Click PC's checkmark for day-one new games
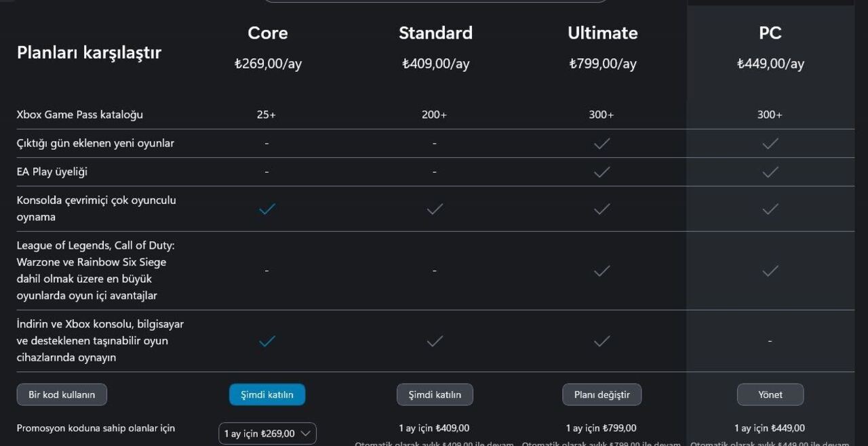 (770, 143)
